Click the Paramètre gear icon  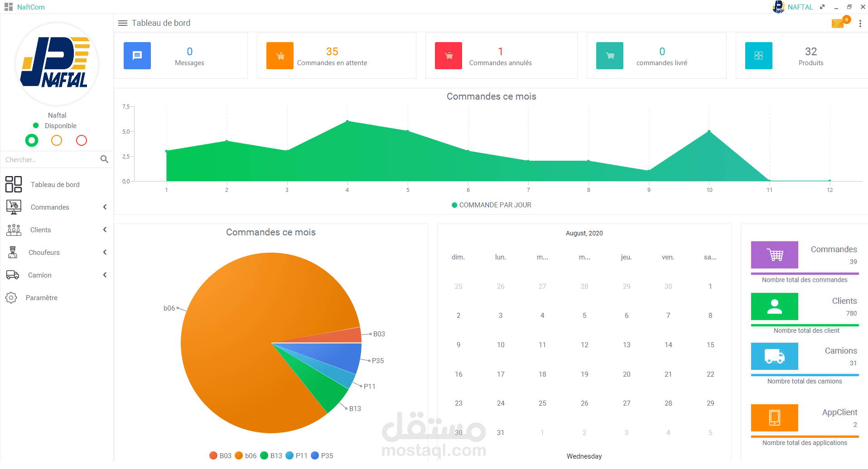[x=11, y=297]
